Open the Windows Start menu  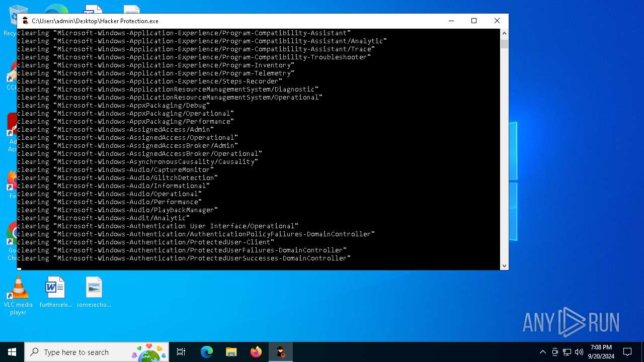coord(12,352)
